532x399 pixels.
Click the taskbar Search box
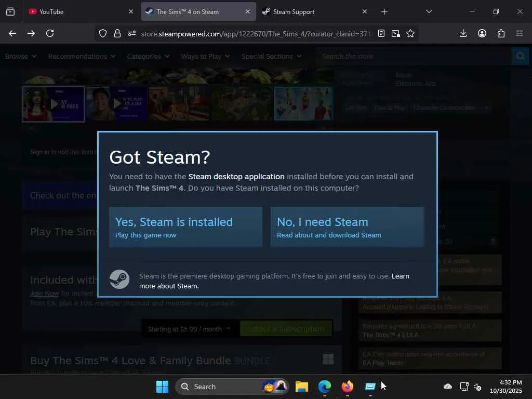(232, 387)
